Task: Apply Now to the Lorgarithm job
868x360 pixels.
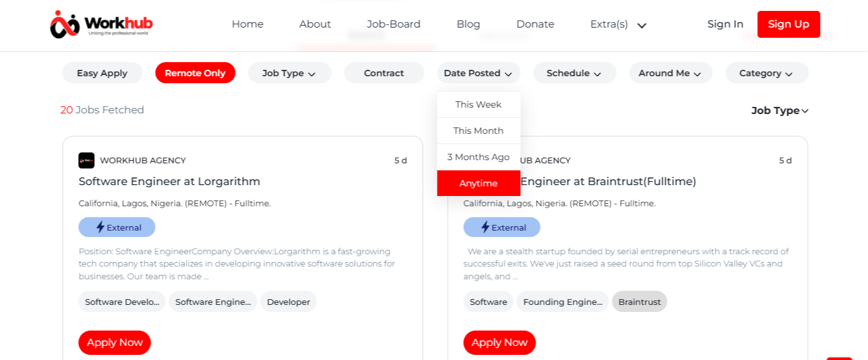Action: (x=115, y=343)
